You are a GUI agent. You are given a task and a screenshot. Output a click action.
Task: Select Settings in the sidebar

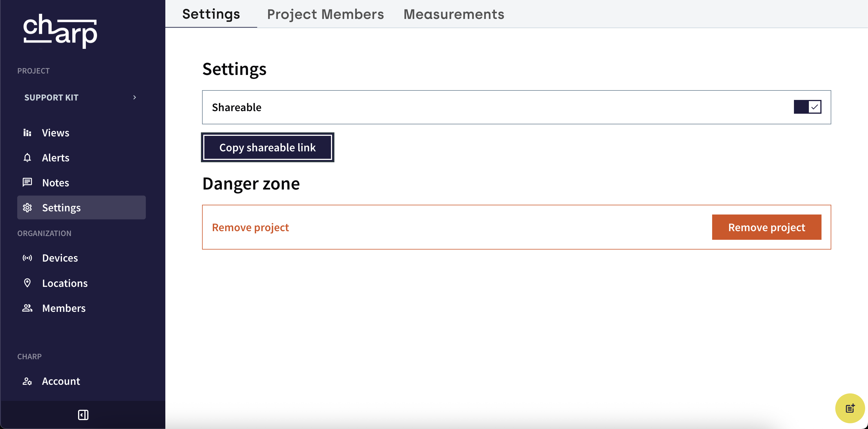[x=81, y=208]
